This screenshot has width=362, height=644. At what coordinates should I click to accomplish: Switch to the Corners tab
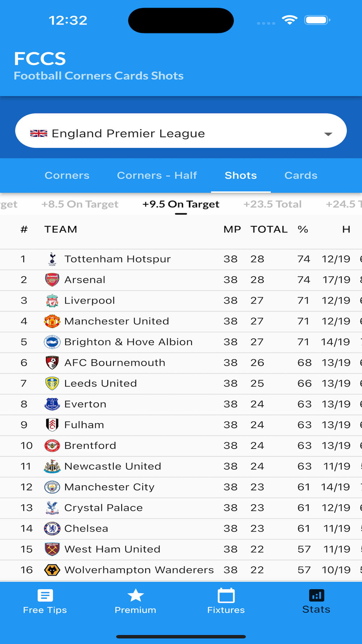pyautogui.click(x=67, y=176)
